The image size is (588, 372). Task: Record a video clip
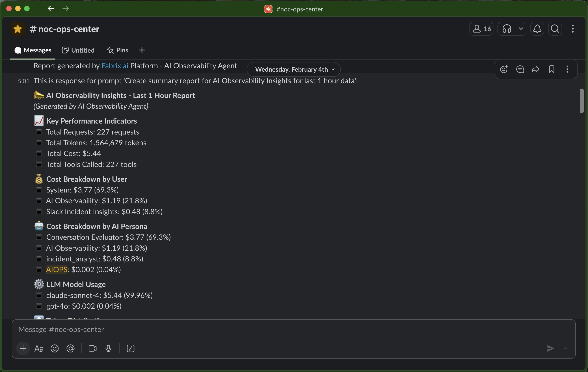(x=93, y=348)
